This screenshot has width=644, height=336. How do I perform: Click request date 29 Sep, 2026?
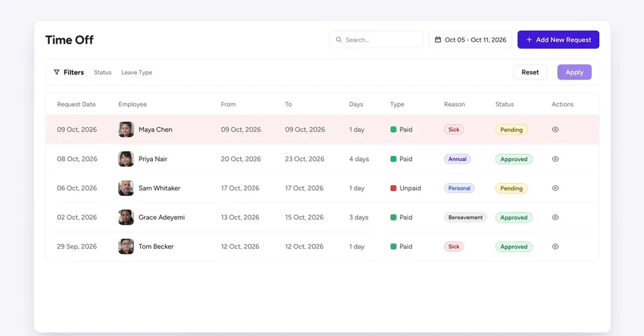(76, 246)
